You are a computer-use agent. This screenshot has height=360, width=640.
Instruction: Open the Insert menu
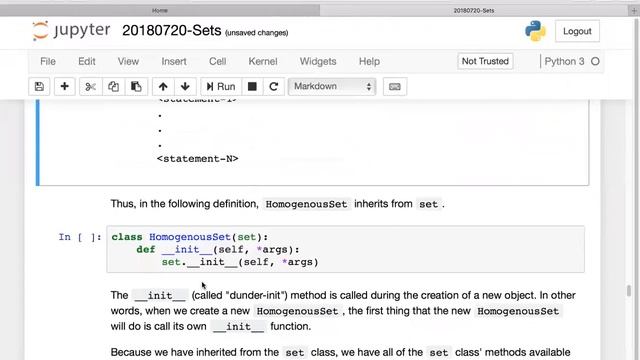pos(174,61)
